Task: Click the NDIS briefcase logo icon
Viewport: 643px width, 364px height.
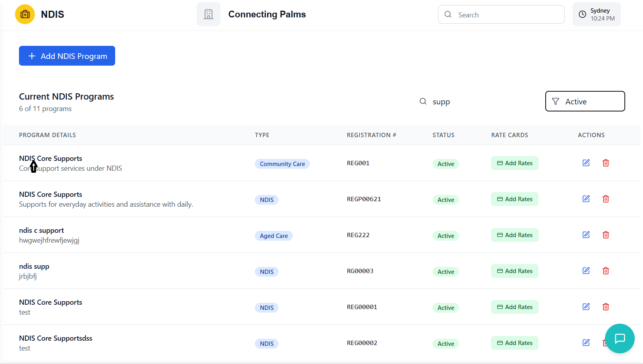Action: 25,15
